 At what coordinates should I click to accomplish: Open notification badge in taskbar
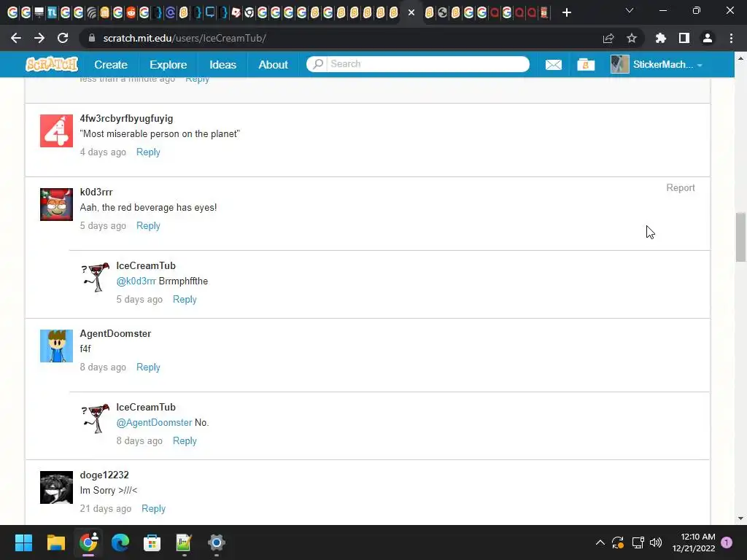727,542
